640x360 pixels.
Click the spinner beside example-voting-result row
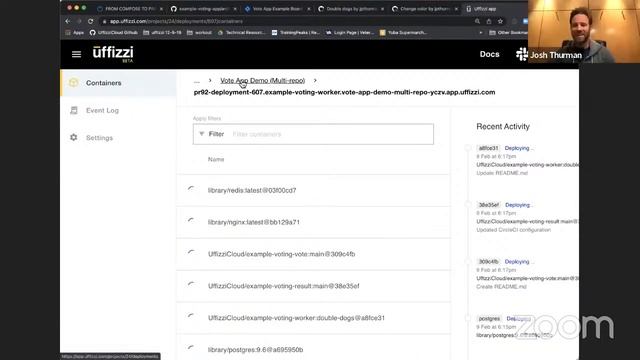pyautogui.click(x=191, y=285)
